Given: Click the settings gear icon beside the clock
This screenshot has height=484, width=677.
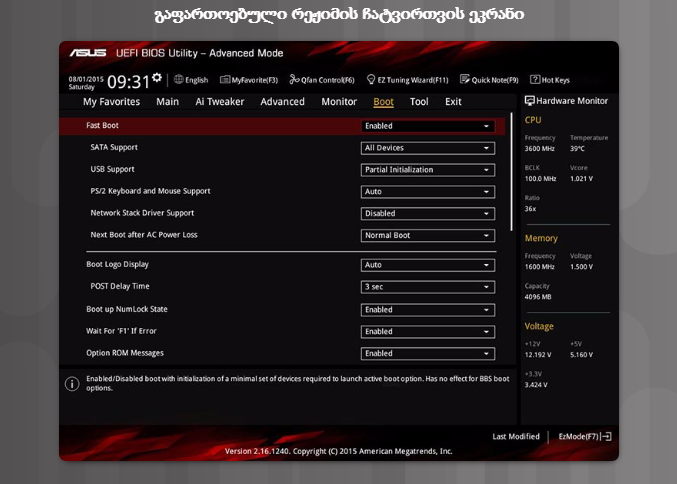Looking at the screenshot, I should [x=157, y=78].
